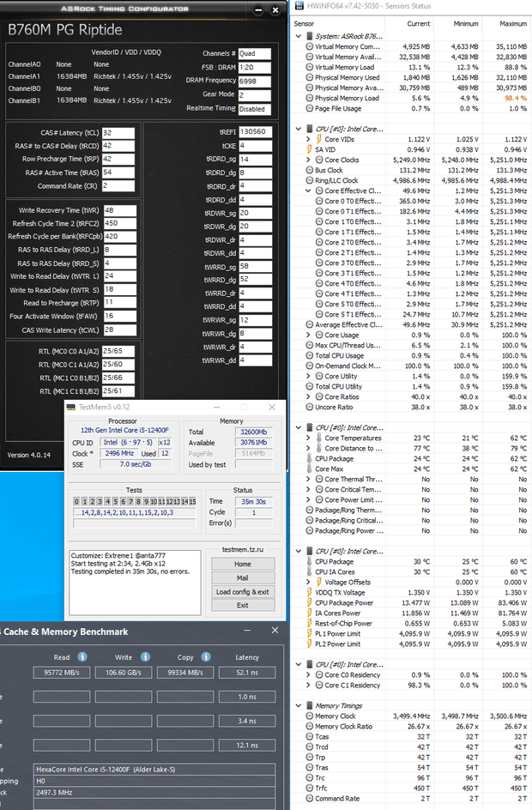The image size is (532, 810).
Task: Expand the Core Ratios row
Action: 308,396
